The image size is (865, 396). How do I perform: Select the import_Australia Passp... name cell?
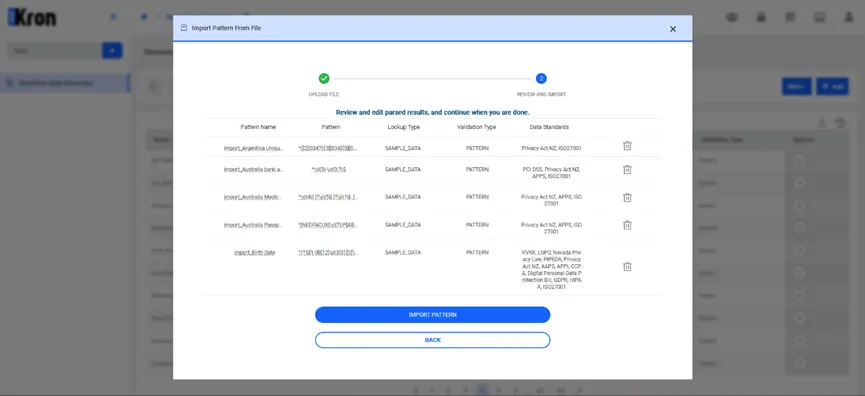[x=254, y=225]
